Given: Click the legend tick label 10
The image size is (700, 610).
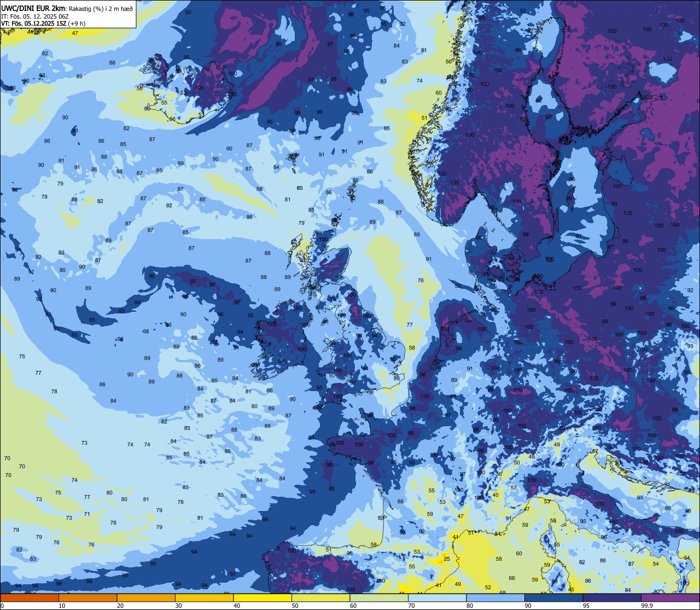Looking at the screenshot, I should 62,606.
